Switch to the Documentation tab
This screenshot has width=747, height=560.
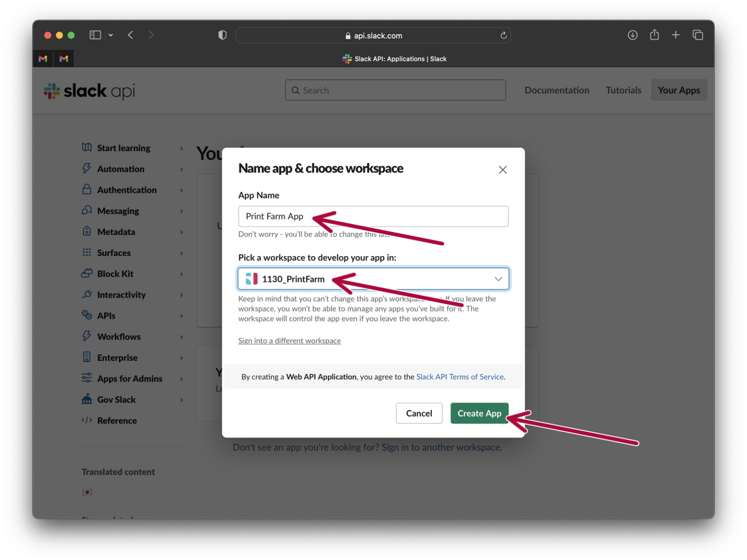click(557, 90)
